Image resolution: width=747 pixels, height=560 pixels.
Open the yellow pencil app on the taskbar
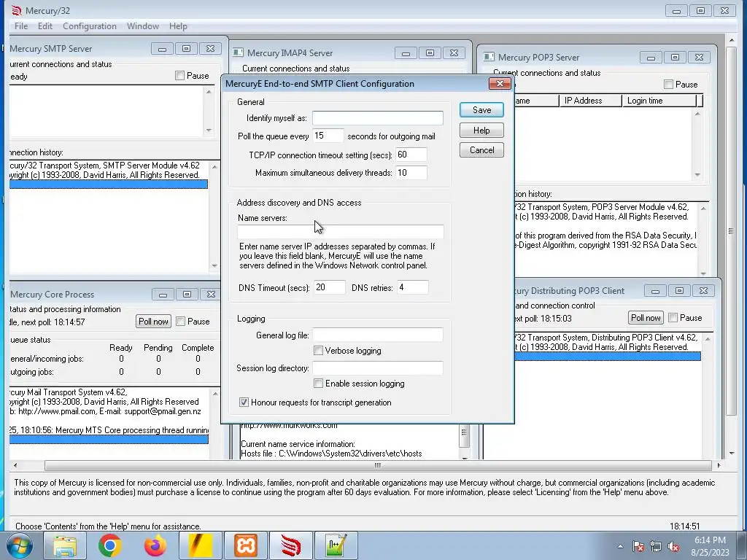200,545
